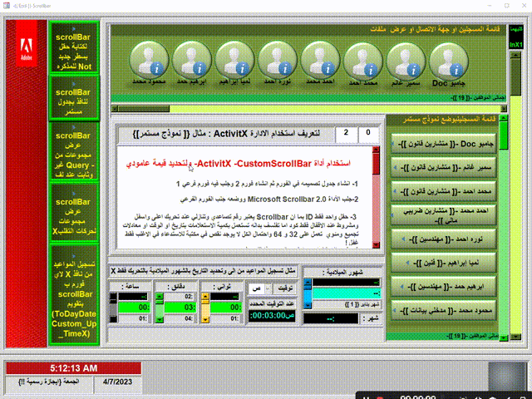Open the scrollBar continuous table window example
This screenshot has height=399, width=532.
pyautogui.click(x=74, y=98)
